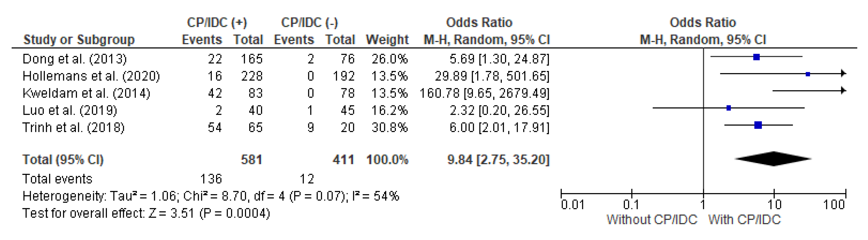The width and height of the screenshot is (868, 240).
Task: Click the arrowhead on the Hollemans confidence line
Action: 843,73
